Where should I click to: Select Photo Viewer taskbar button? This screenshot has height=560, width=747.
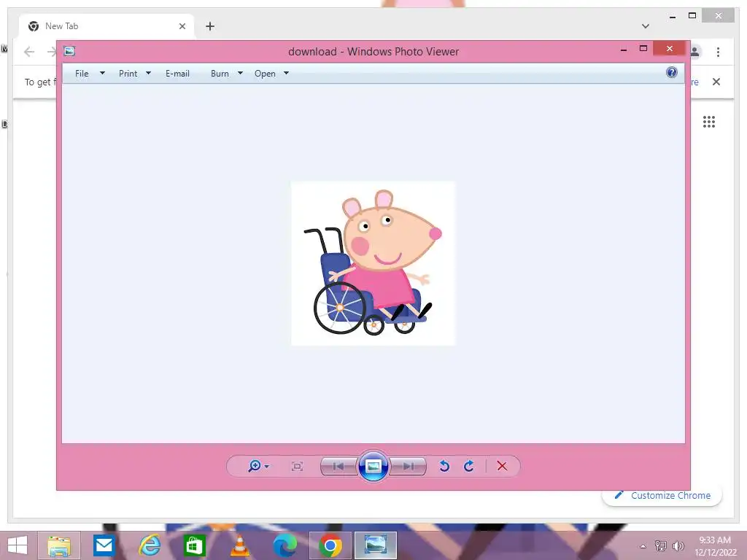pyautogui.click(x=376, y=545)
